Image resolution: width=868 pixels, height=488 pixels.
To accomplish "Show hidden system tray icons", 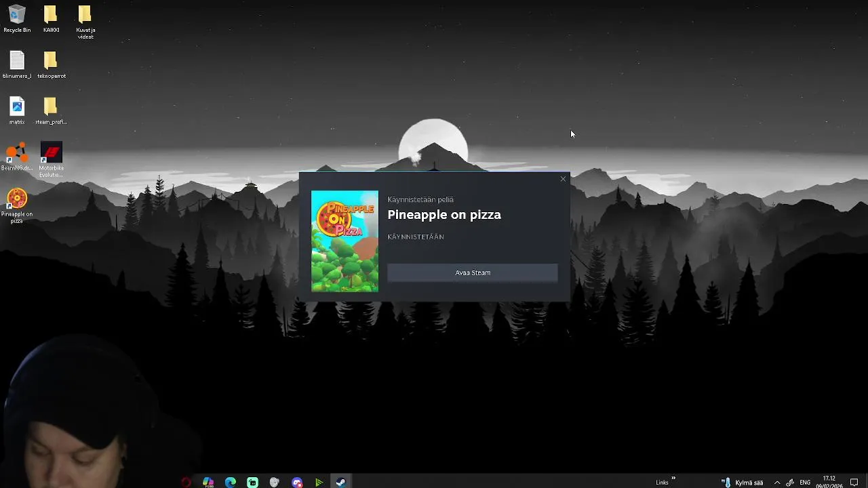I will click(x=777, y=483).
